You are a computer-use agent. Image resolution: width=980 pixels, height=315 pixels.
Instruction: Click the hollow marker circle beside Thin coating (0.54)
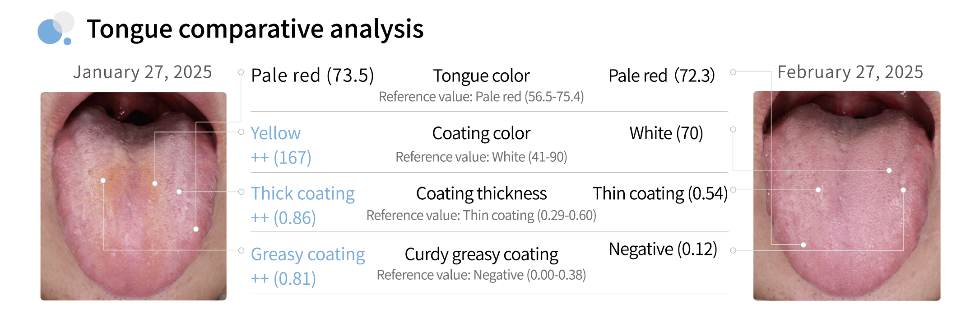tap(733, 190)
